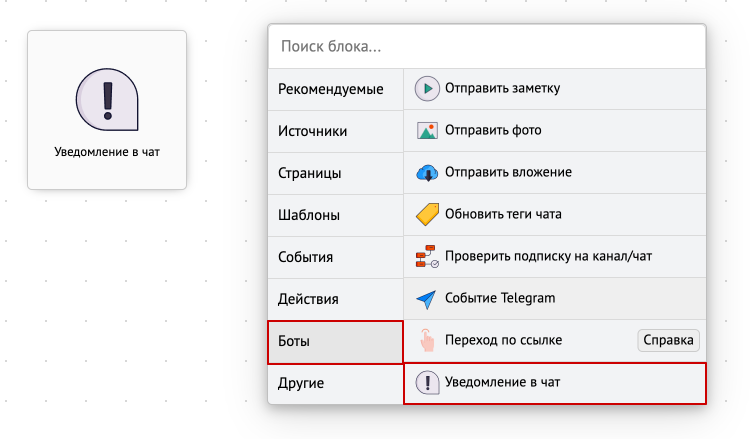Image resolution: width=750 pixels, height=439 pixels.
Task: Open the Действия category
Action: click(335, 299)
